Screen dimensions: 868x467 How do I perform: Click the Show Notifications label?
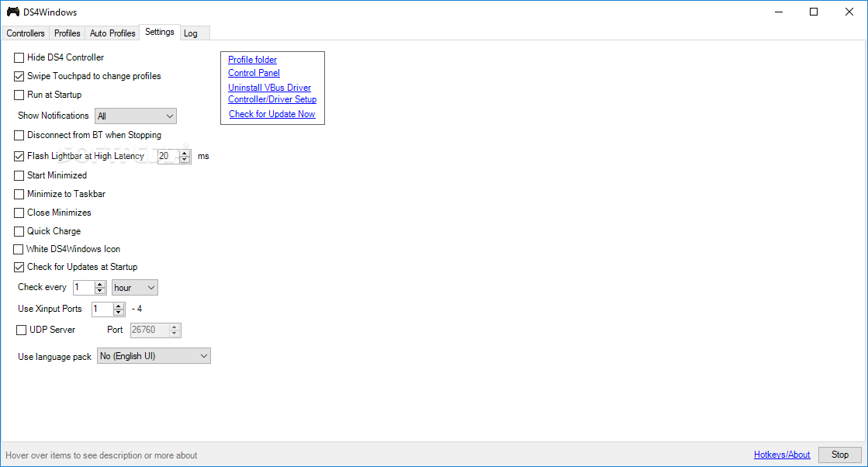click(x=54, y=116)
